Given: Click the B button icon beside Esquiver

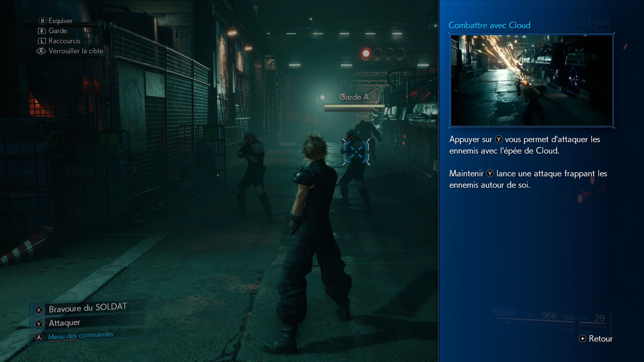Looking at the screenshot, I should tap(42, 21).
